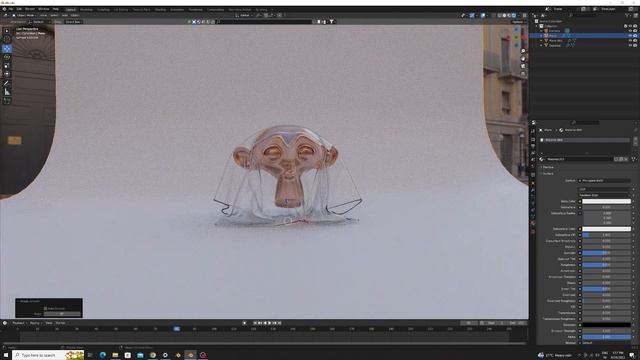Toggle Auto Smooth checkbox in operator panel

coord(45,309)
